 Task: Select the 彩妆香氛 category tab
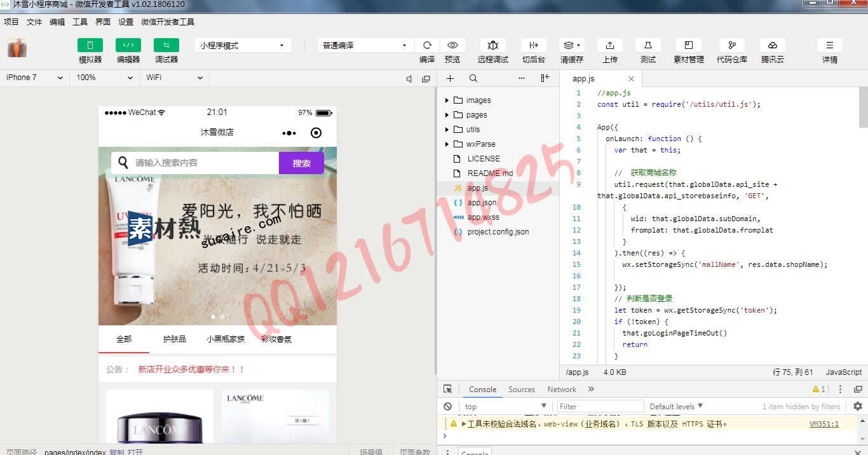click(x=276, y=339)
